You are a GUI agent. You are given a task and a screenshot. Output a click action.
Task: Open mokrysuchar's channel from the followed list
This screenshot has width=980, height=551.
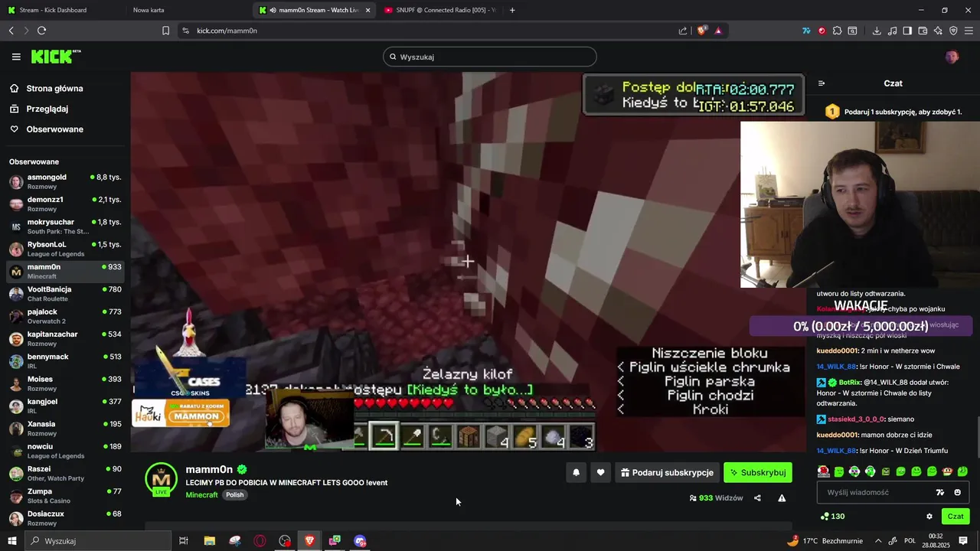point(65,227)
